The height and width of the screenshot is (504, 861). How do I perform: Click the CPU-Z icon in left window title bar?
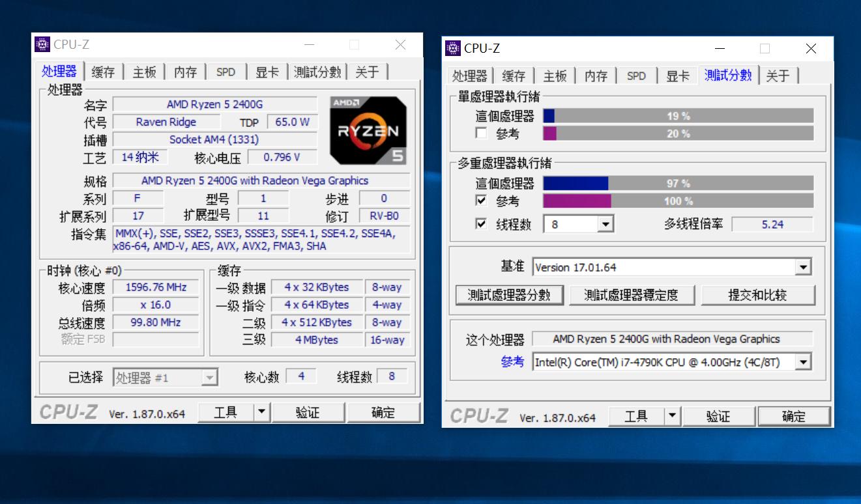tap(43, 44)
